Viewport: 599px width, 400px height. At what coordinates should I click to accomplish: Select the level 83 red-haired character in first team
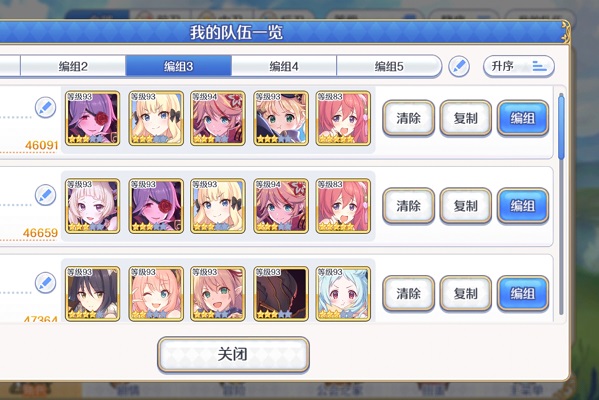(343, 118)
